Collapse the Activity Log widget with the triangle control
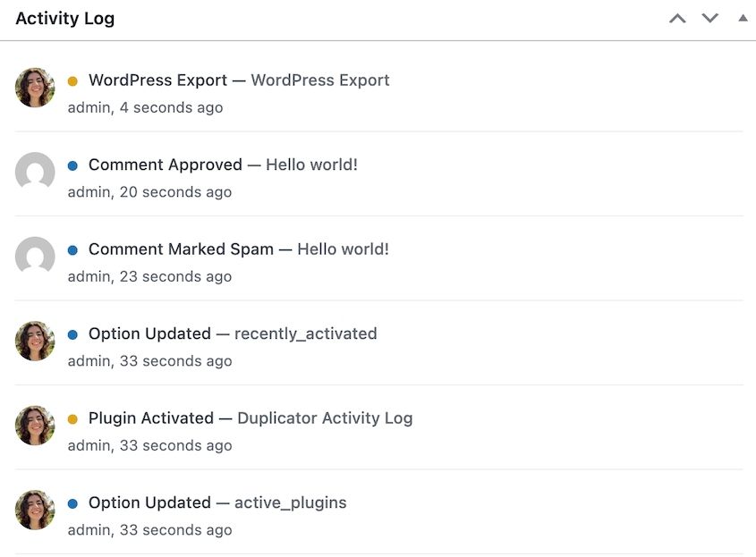 pos(742,17)
